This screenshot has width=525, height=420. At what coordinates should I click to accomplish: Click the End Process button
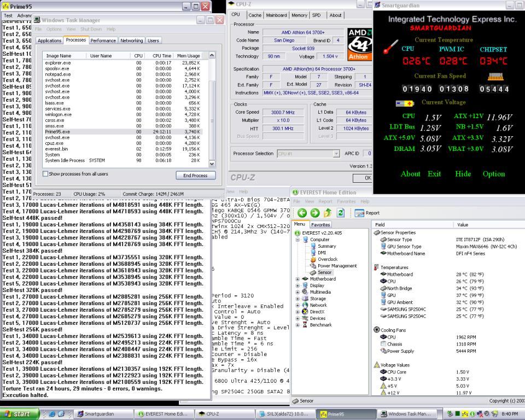[196, 175]
